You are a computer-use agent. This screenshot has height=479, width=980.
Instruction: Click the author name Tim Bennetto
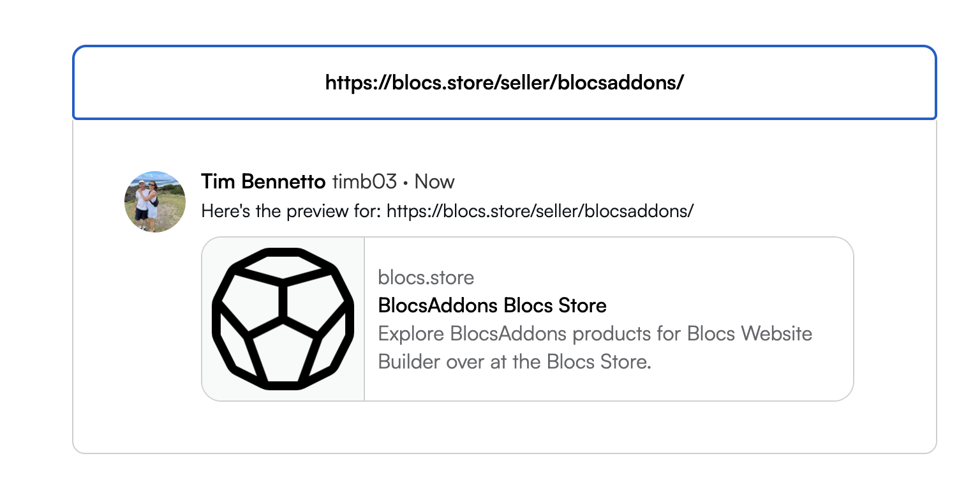point(263,182)
